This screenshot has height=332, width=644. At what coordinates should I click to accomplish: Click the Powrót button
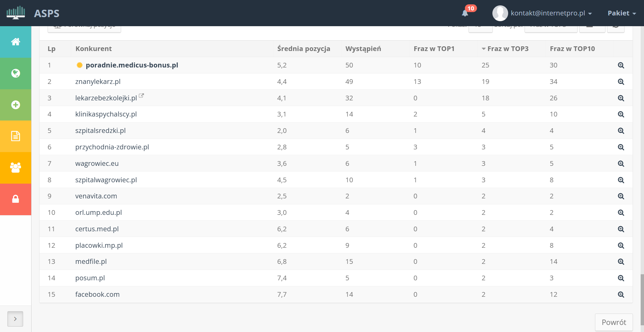click(x=613, y=322)
